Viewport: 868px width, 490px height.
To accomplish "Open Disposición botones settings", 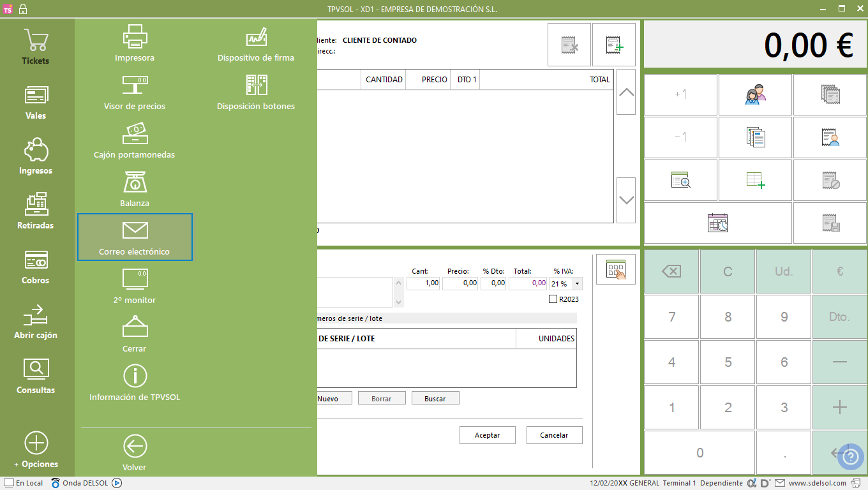I will click(256, 92).
